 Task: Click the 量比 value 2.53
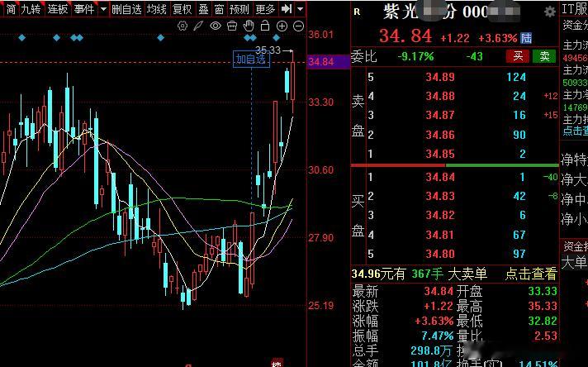click(546, 336)
